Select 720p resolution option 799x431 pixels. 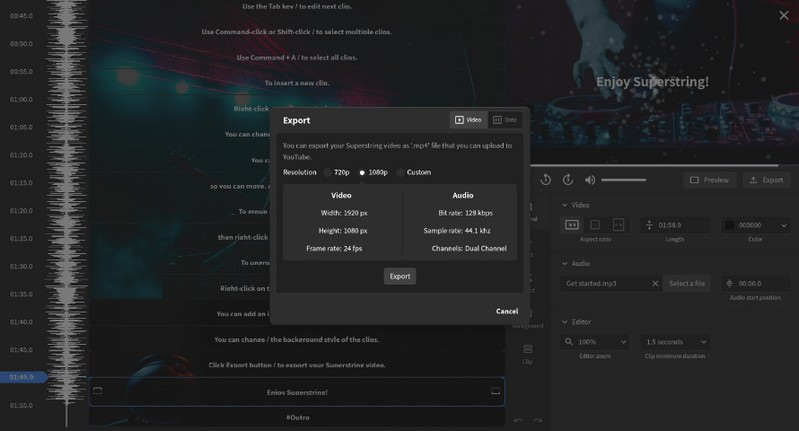pyautogui.click(x=328, y=172)
